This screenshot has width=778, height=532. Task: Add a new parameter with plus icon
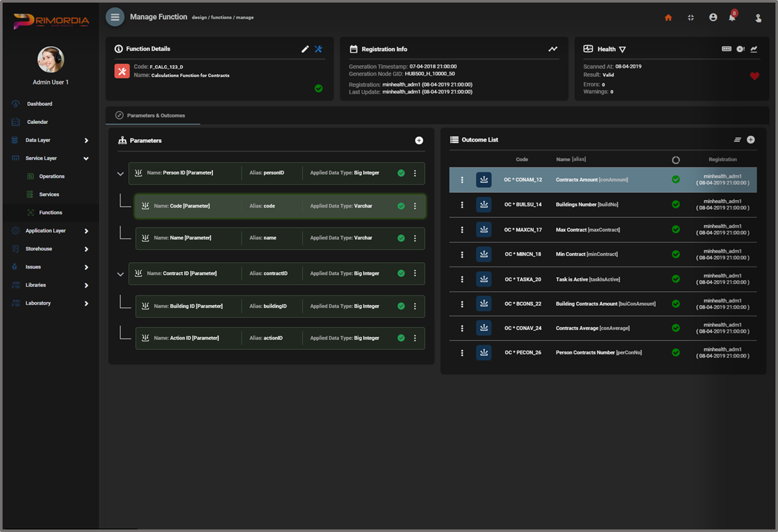419,140
